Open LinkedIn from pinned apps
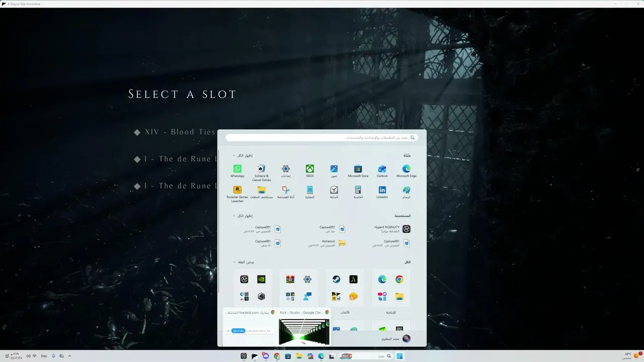 (382, 193)
